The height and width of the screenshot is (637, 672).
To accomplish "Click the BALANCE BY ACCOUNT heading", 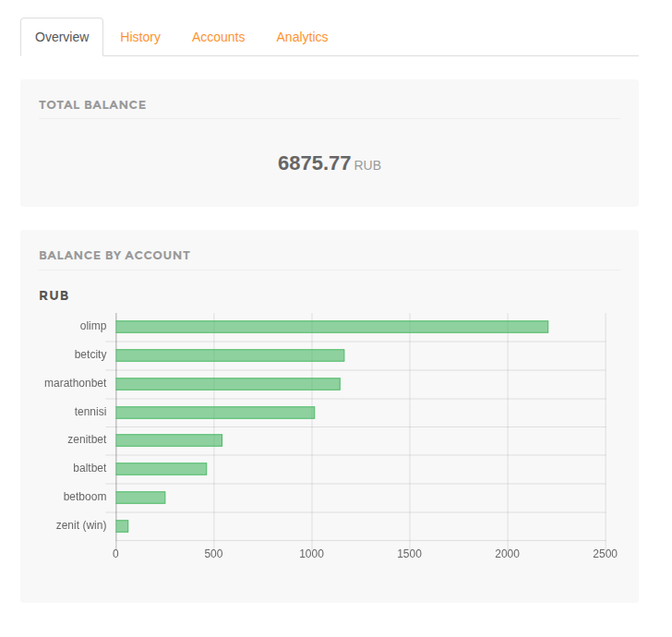I will click(x=114, y=256).
